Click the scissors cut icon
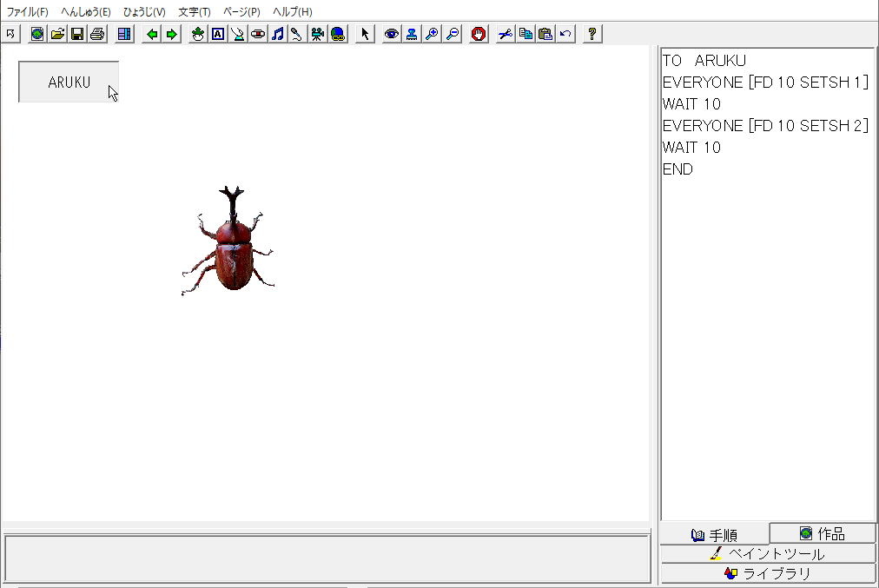 tap(505, 34)
